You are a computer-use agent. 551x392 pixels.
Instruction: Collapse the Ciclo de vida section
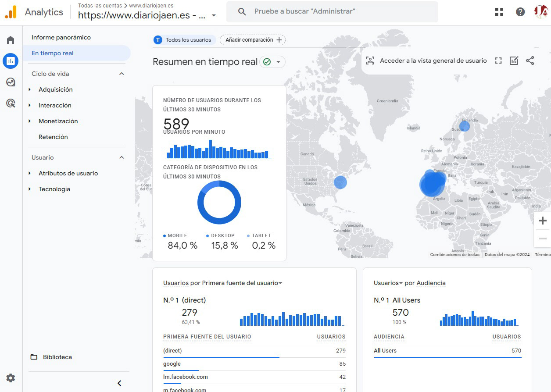pos(122,74)
